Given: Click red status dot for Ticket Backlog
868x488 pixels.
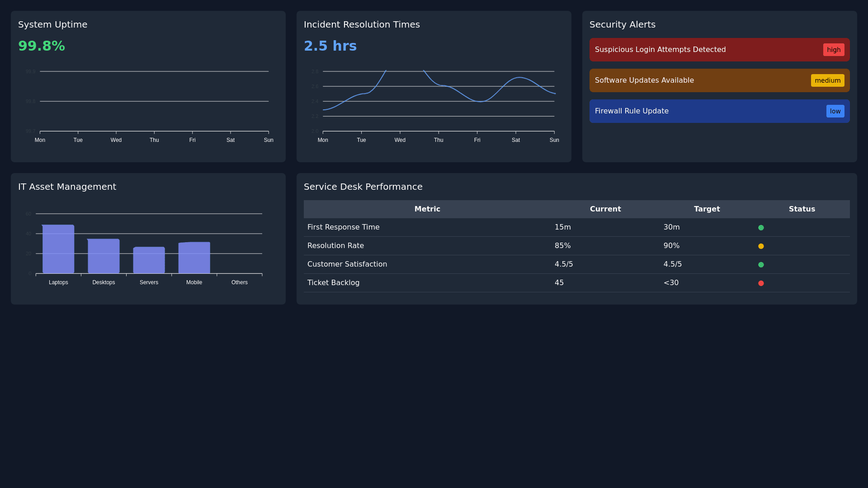Looking at the screenshot, I should pyautogui.click(x=761, y=283).
